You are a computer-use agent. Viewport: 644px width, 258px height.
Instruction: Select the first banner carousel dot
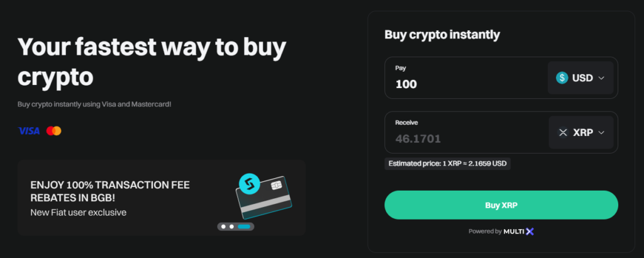tap(221, 226)
